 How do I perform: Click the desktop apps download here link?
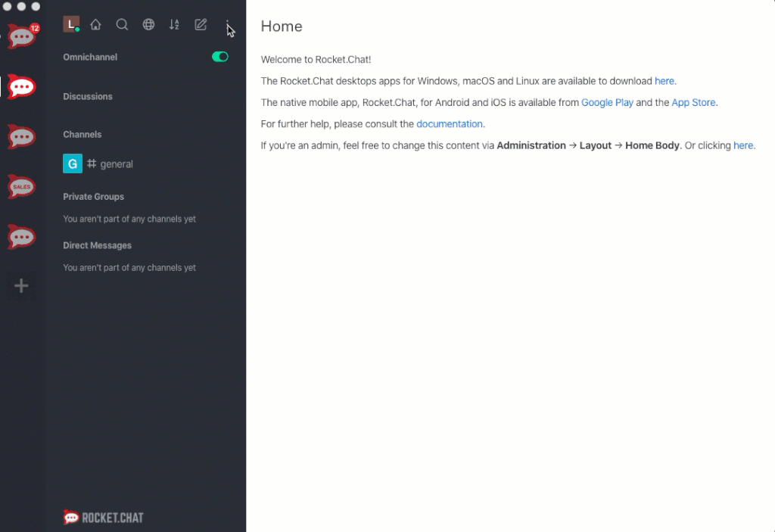(665, 81)
